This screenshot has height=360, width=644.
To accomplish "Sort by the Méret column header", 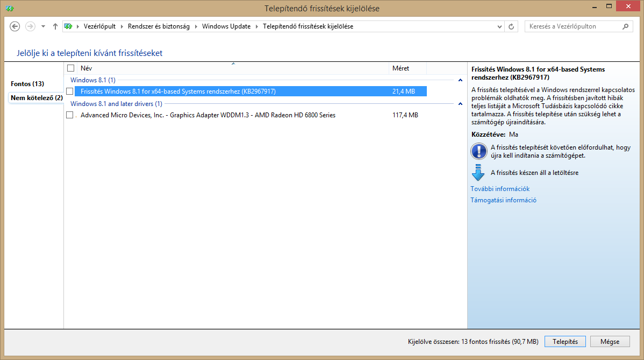I will pos(407,68).
